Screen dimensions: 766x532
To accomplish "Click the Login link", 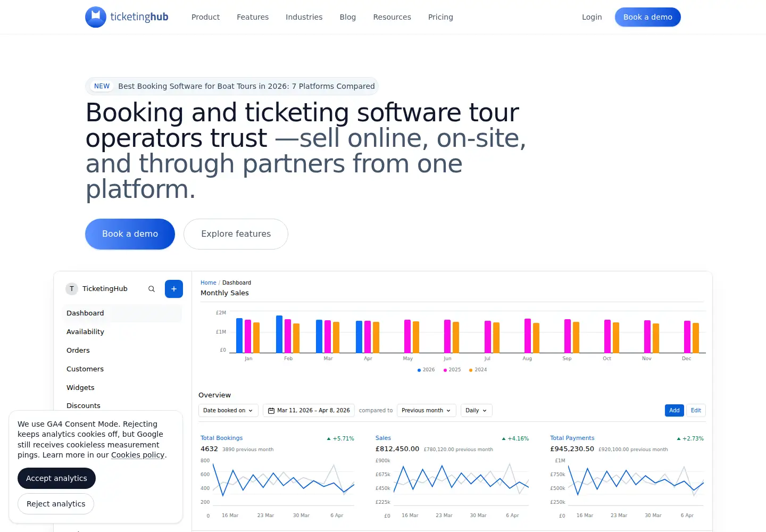I will 592,17.
